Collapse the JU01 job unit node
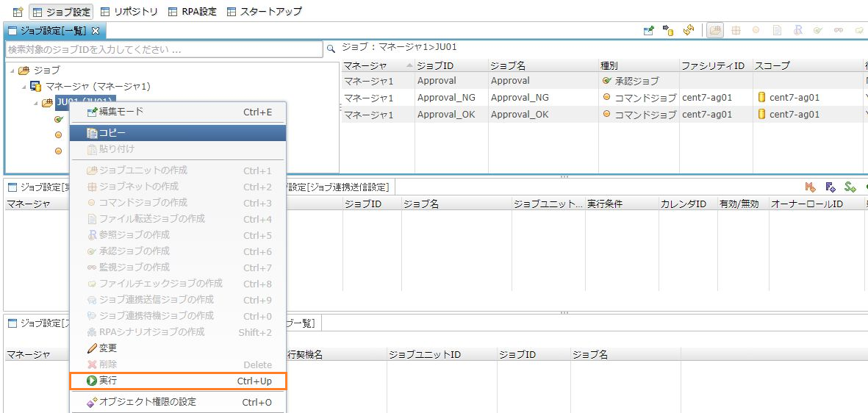This screenshot has height=413, width=868. [x=35, y=103]
